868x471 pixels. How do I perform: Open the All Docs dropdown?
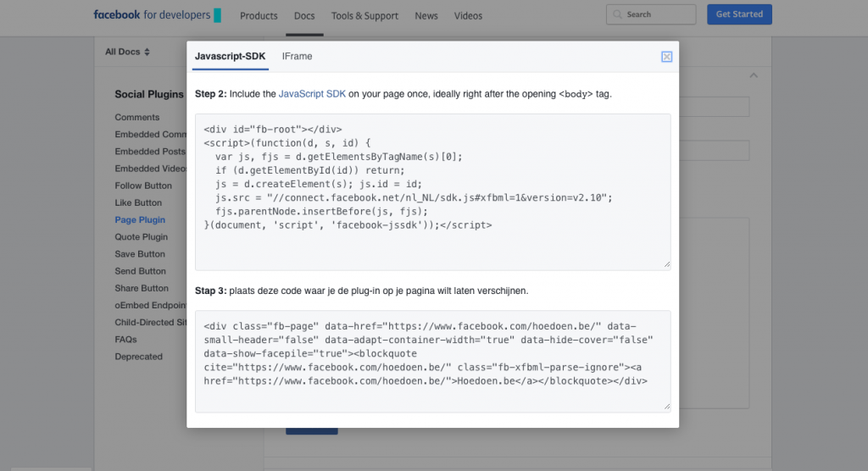(127, 52)
